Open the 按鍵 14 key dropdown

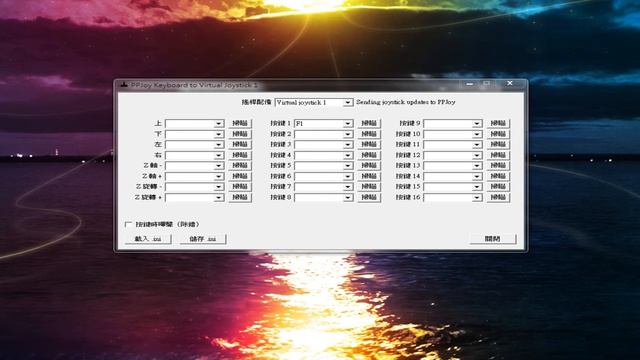(453, 176)
